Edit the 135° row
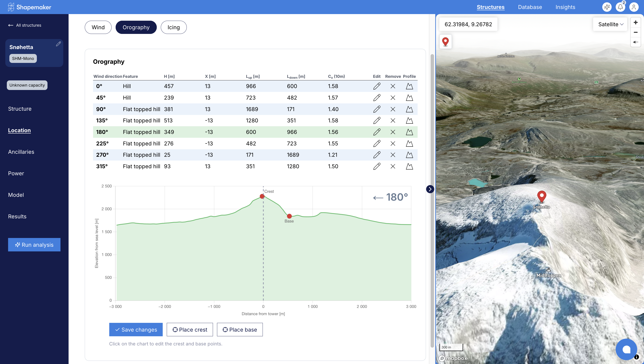Image resolution: width=644 pixels, height=364 pixels. [x=377, y=120]
